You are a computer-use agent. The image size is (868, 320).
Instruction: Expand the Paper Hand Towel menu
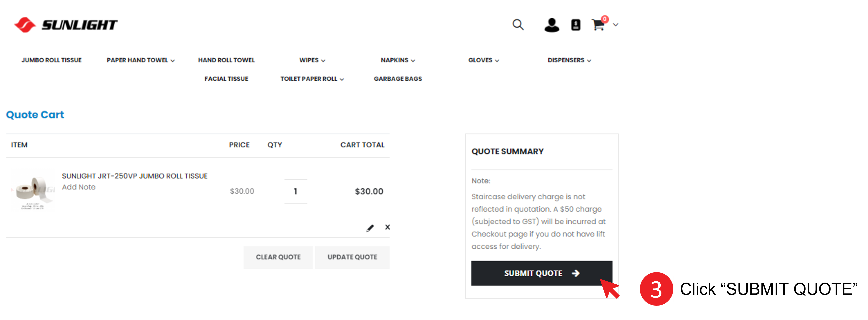coord(141,60)
